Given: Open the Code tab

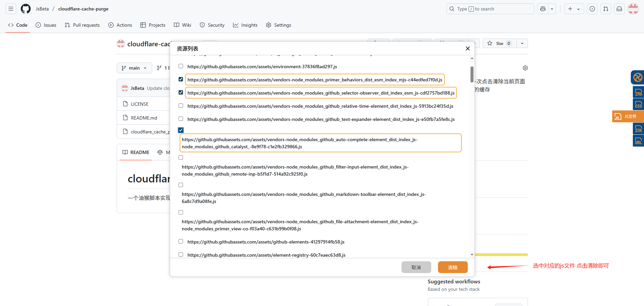Looking at the screenshot, I should (18, 25).
